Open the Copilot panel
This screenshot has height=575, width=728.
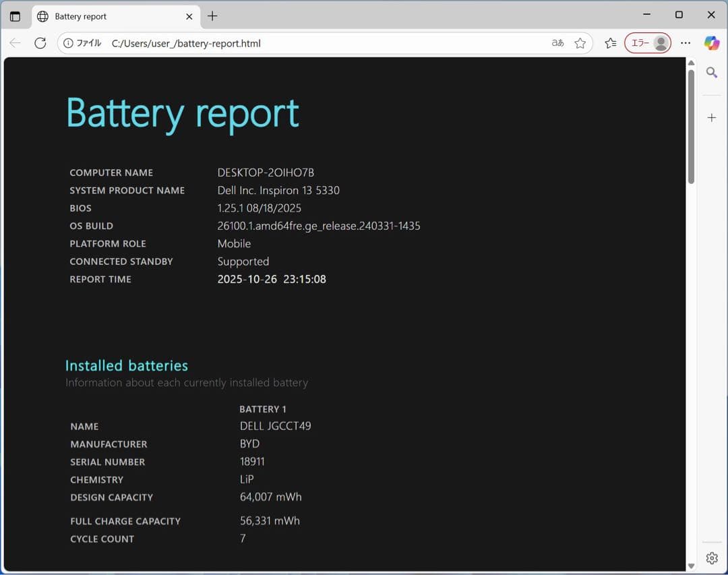[x=712, y=42]
